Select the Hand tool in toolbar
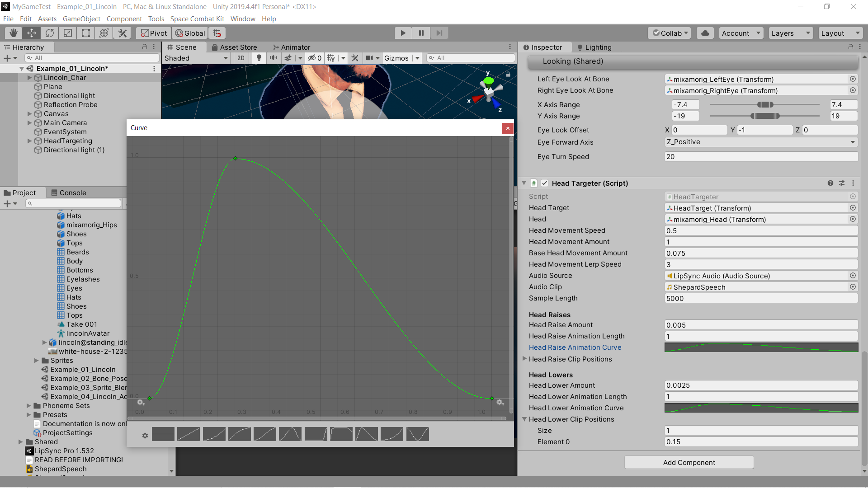 tap(14, 33)
